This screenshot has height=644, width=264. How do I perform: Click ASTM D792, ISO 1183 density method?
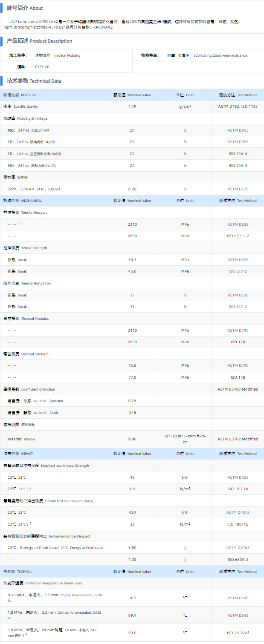pyautogui.click(x=238, y=106)
